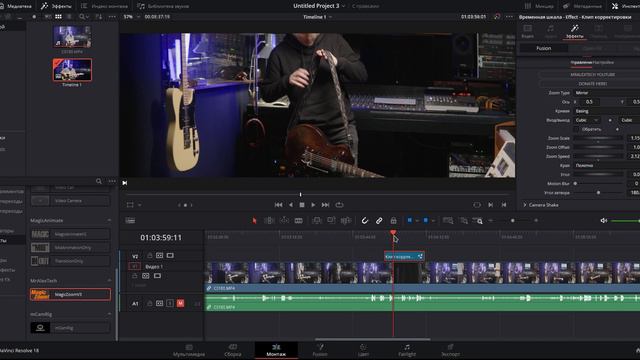640x360 pixels.
Task: Switch to Fairlight page tab
Action: pos(407,351)
